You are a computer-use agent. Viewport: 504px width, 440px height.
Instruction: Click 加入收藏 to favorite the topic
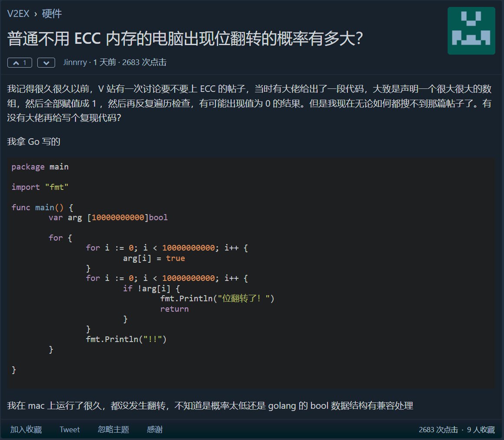pos(26,430)
